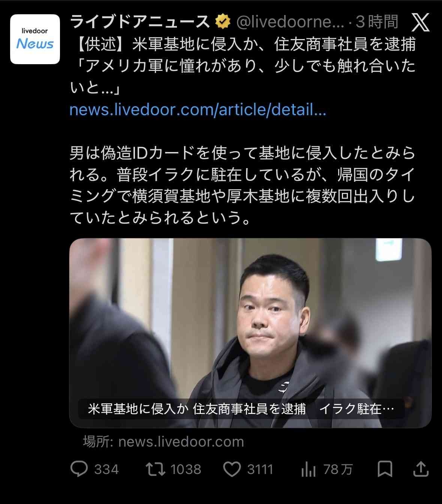Open the livedoor News profile avatar
Image resolution: width=442 pixels, height=504 pixels.
point(35,39)
